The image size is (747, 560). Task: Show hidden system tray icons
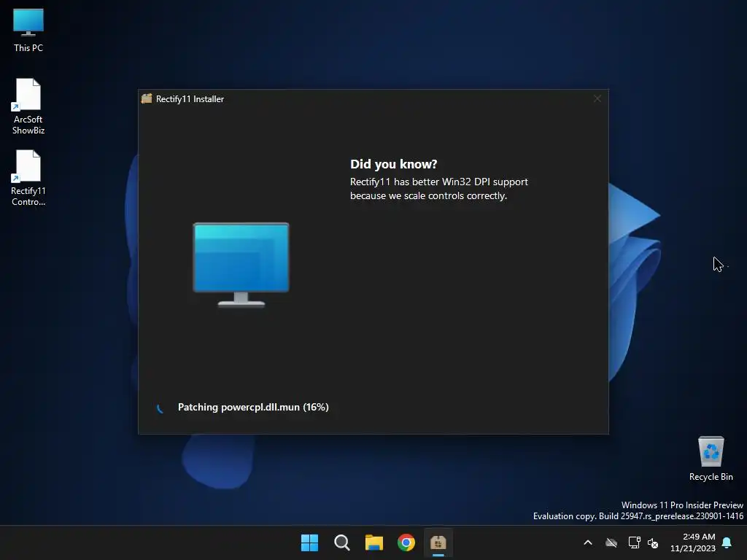[x=588, y=542]
